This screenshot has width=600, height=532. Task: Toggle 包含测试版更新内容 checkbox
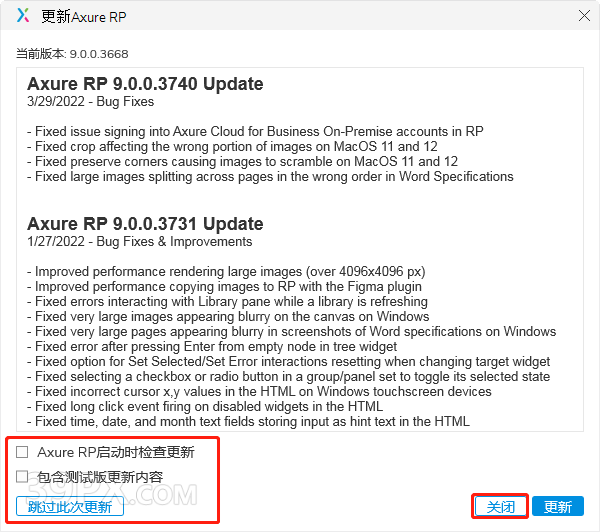point(22,477)
